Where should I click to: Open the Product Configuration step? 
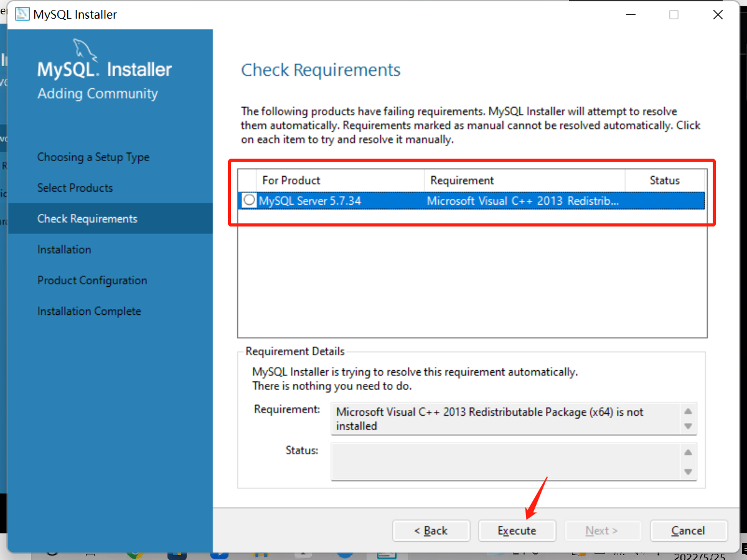point(92,281)
